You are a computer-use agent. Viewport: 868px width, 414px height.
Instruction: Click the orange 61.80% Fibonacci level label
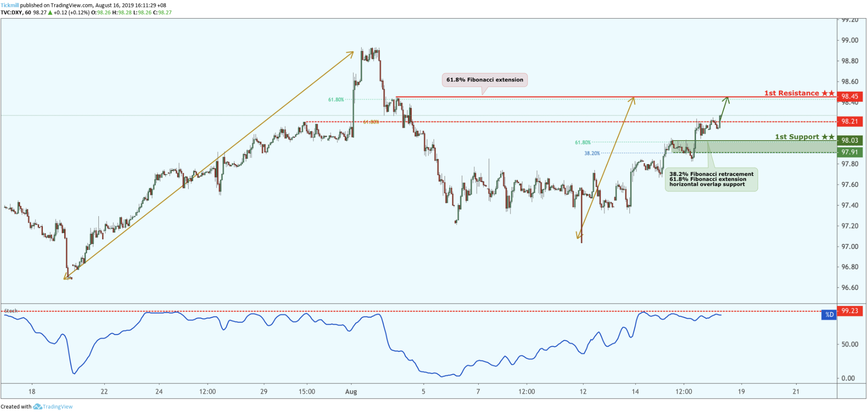(371, 122)
